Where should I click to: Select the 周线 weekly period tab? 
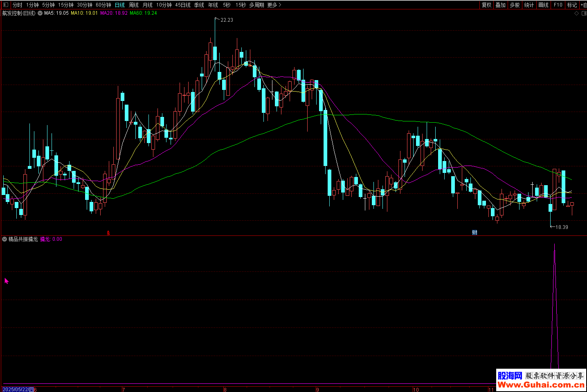(x=134, y=5)
